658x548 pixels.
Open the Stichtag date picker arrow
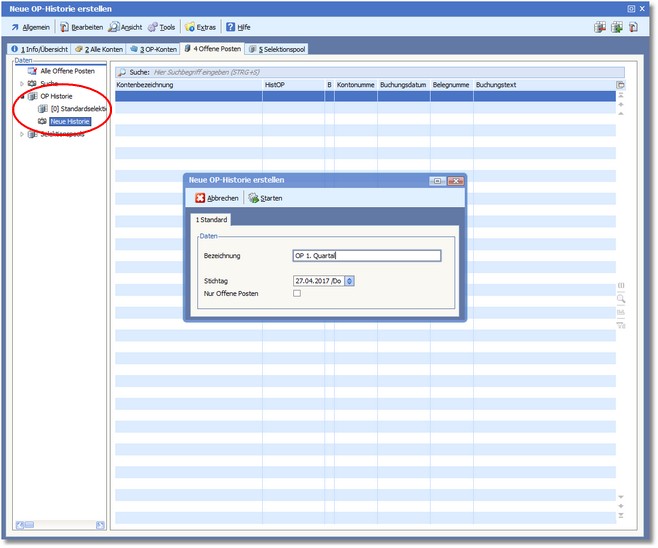[349, 281]
